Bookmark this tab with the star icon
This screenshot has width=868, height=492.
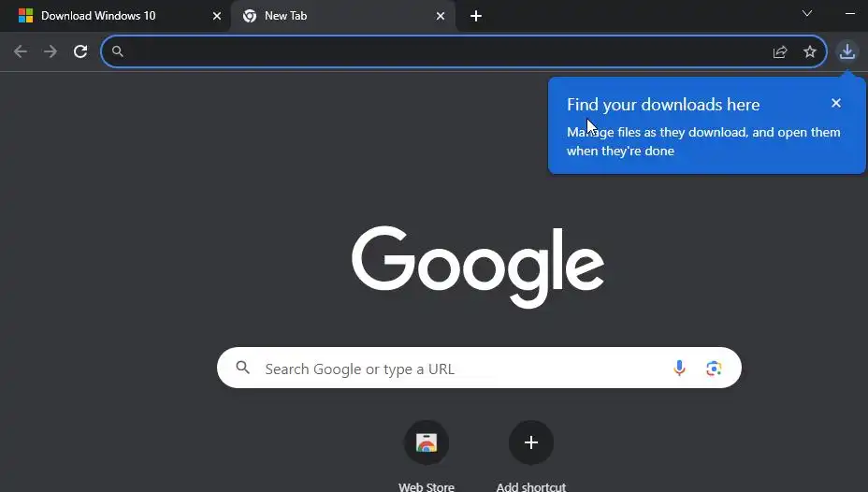[x=810, y=51]
